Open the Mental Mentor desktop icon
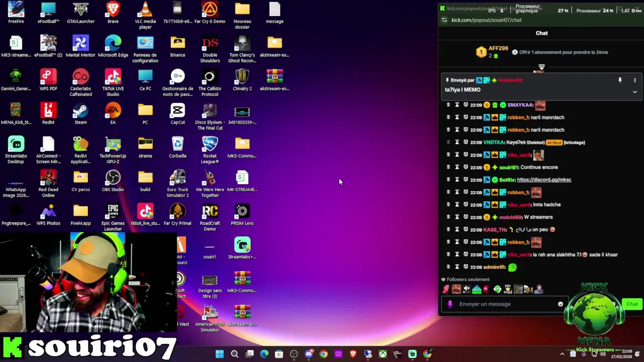The image size is (644, 362). click(80, 46)
